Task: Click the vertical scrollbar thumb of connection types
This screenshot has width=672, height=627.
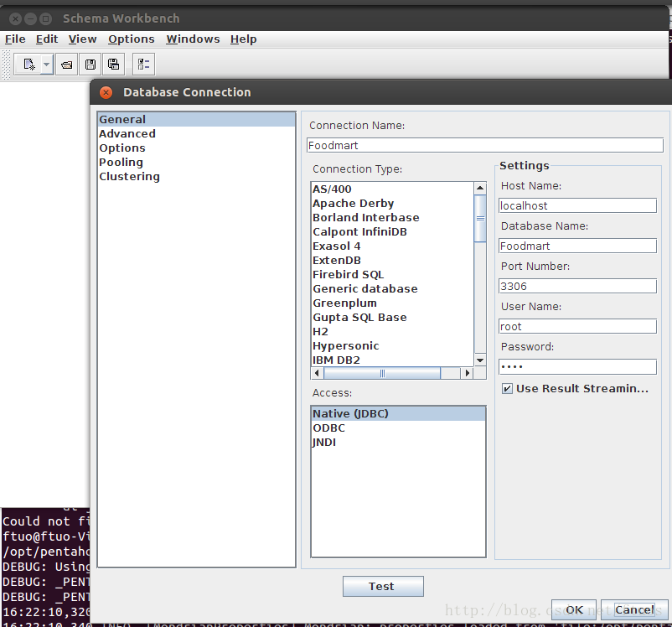Action: (480, 218)
